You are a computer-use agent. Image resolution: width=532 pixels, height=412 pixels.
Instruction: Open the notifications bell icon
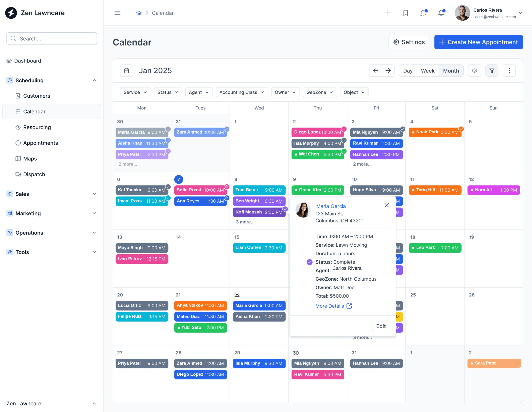(441, 13)
